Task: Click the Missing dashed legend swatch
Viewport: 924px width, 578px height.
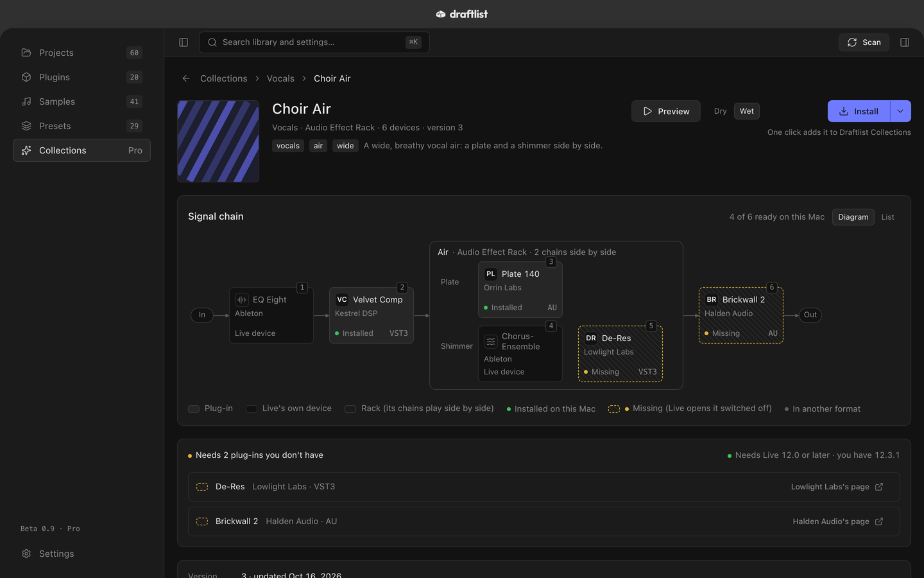Action: click(614, 409)
